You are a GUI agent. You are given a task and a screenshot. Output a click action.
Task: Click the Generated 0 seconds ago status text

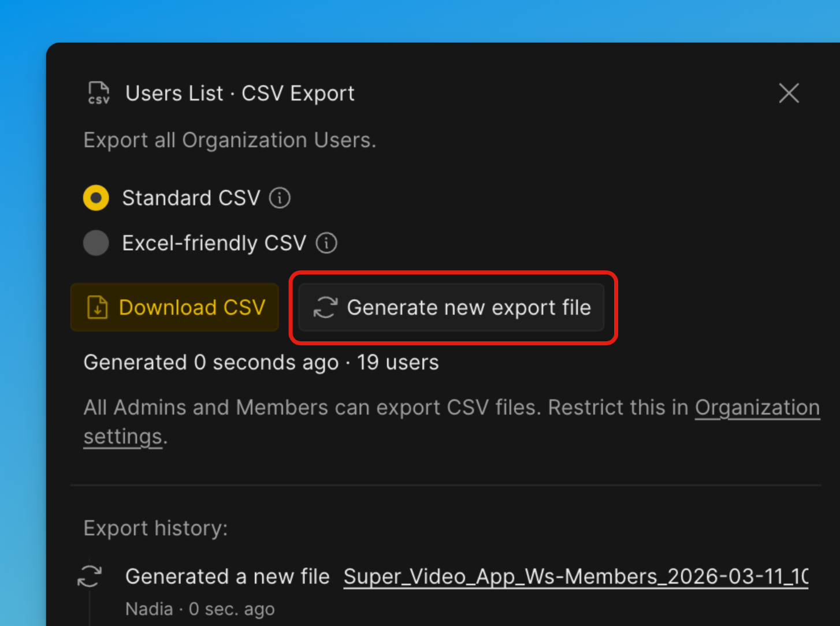pyautogui.click(x=261, y=362)
